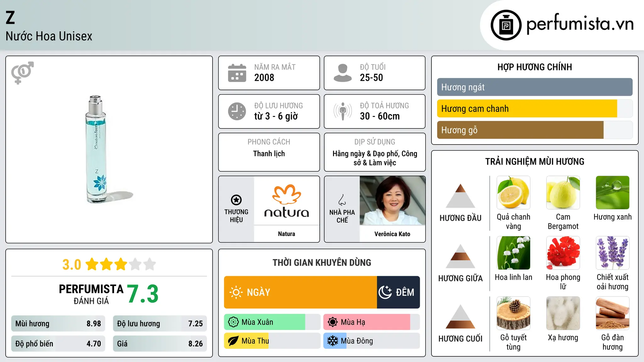This screenshot has height=362, width=644.
Task: Click the Hương cam chanh accord bar
Action: tap(535, 108)
